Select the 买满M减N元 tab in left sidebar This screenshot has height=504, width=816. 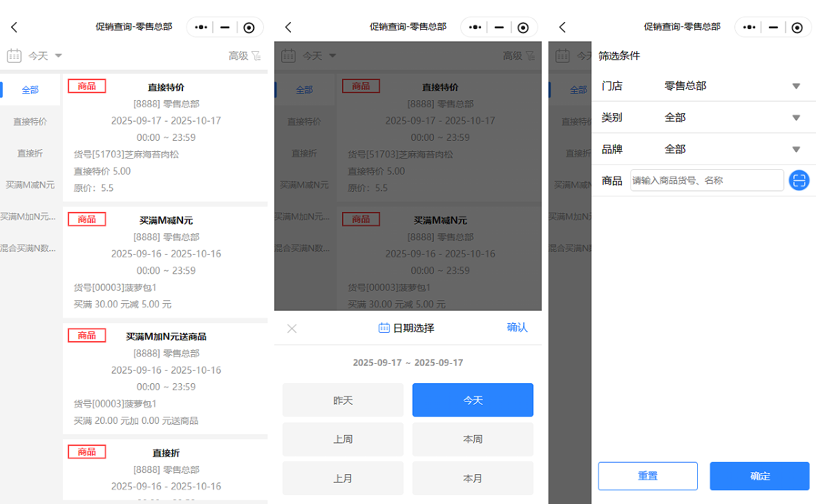[x=30, y=185]
